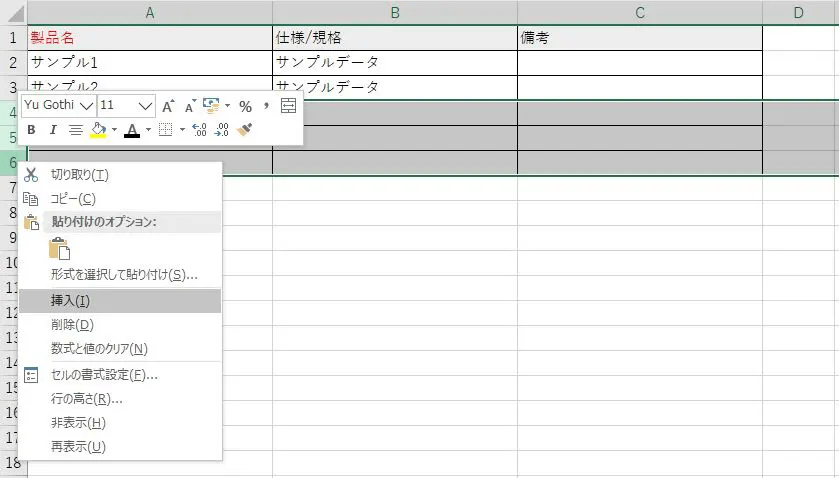Screen dimensions: 839x478
Task: Open the font size 11 dropdown
Action: coord(145,105)
